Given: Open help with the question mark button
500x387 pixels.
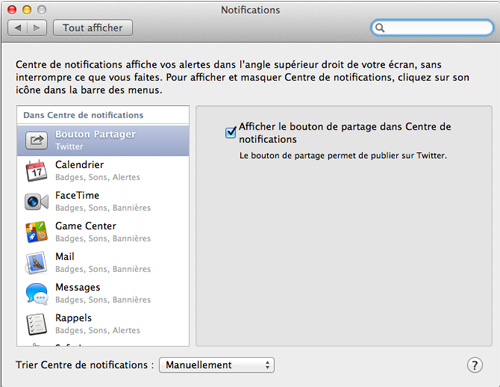Looking at the screenshot, I should (x=475, y=365).
